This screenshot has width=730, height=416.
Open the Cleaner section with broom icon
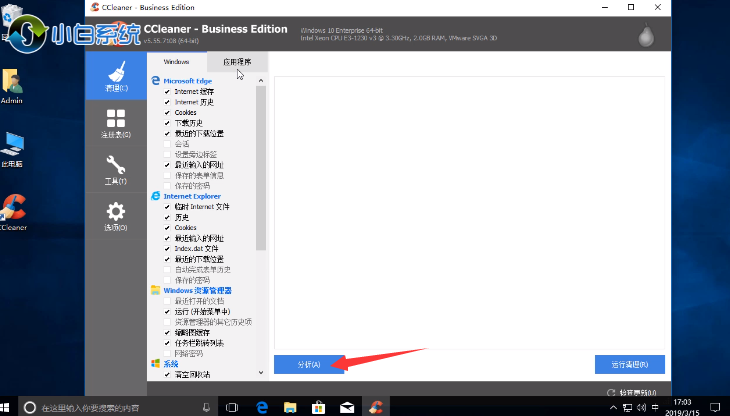116,76
